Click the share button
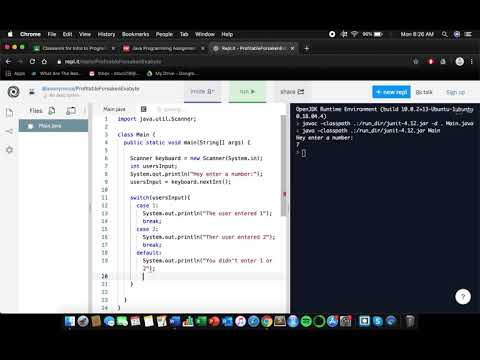This screenshot has width=480, height=360. [292, 92]
